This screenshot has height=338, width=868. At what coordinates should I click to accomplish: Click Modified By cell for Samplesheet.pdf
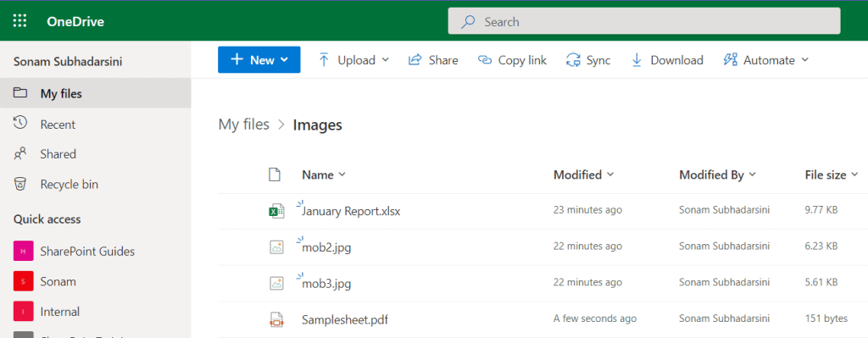(725, 319)
